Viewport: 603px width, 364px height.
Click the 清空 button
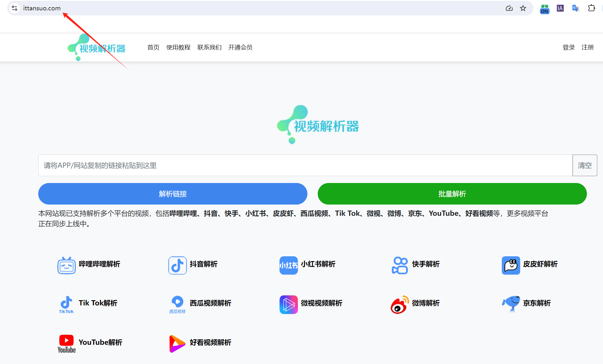coord(585,165)
